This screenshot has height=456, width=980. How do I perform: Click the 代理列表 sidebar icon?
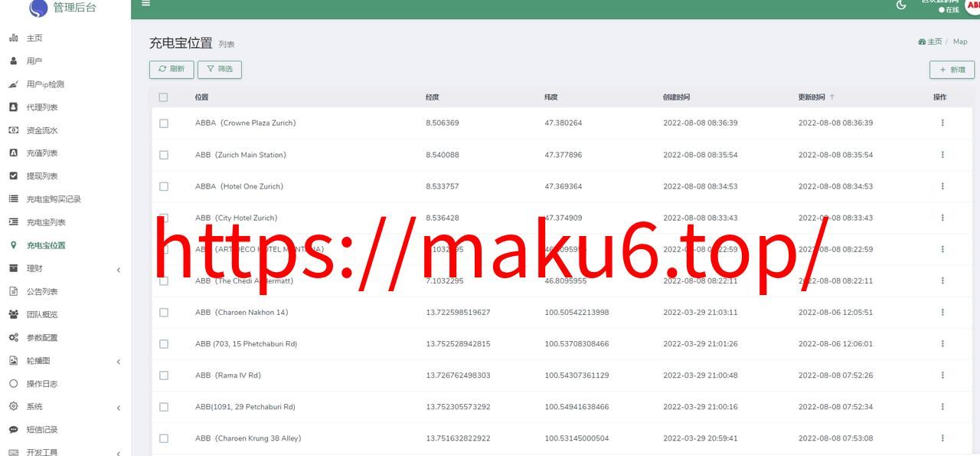[13, 107]
